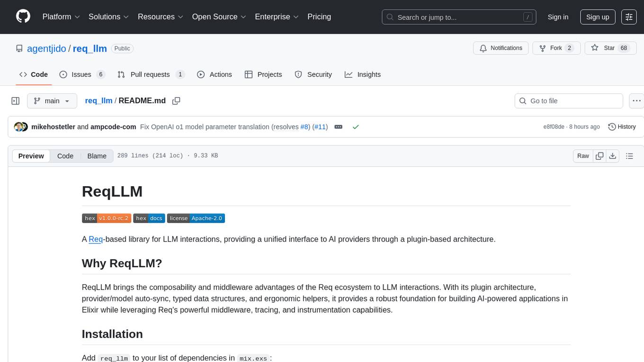Viewport: 644px width, 362px height.
Task: Expand the Resources menu
Action: pos(161,17)
